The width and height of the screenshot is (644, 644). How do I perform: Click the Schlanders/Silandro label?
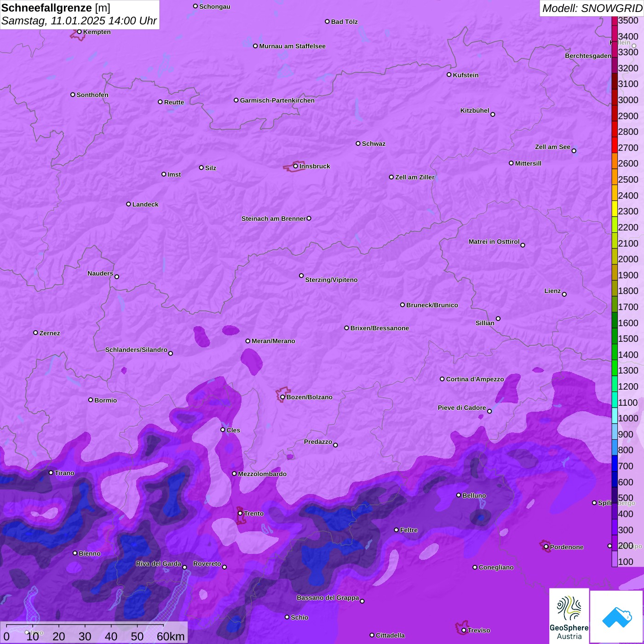click(136, 350)
